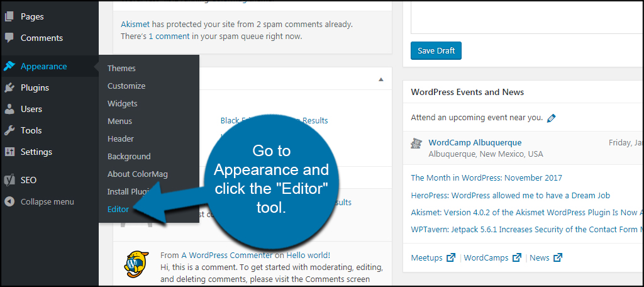Collapse the widget with triangle toggle
The height and width of the screenshot is (287, 644).
click(x=380, y=79)
